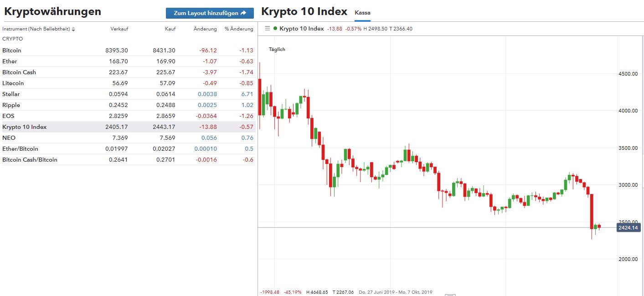Viewport: 644px width, 296px height.
Task: Switch to the Kassa tab
Action: coord(362,13)
